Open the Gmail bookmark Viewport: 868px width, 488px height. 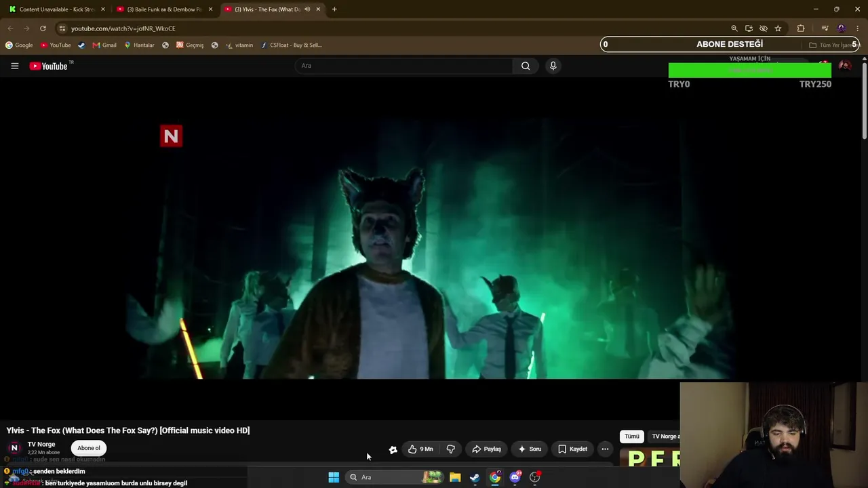[x=104, y=45]
